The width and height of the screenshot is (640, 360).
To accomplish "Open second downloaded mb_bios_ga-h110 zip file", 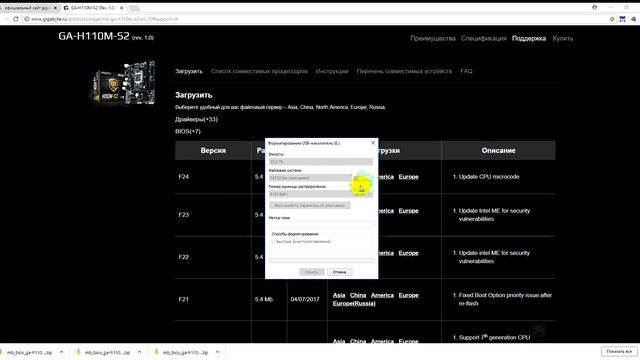I will tap(103, 352).
